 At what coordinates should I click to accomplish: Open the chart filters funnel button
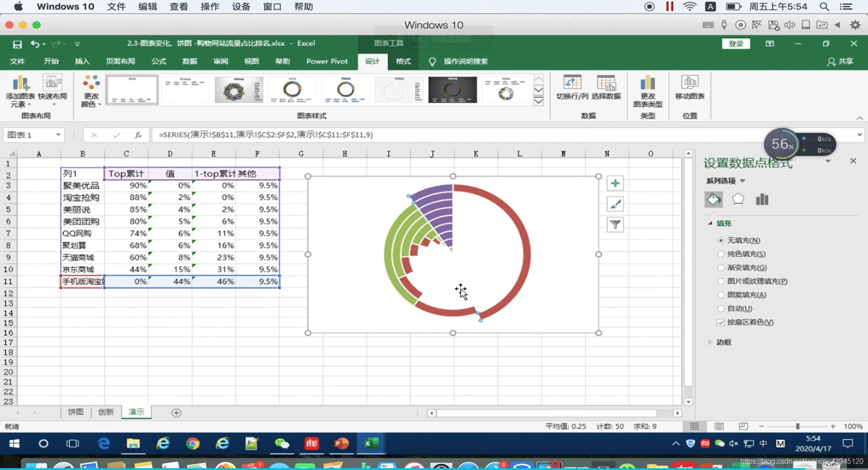(615, 225)
